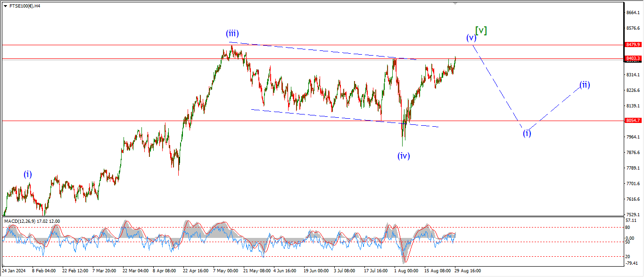Click the 24 Jan 2024 date label
The height and width of the screenshot is (277, 644).
(x=14, y=271)
